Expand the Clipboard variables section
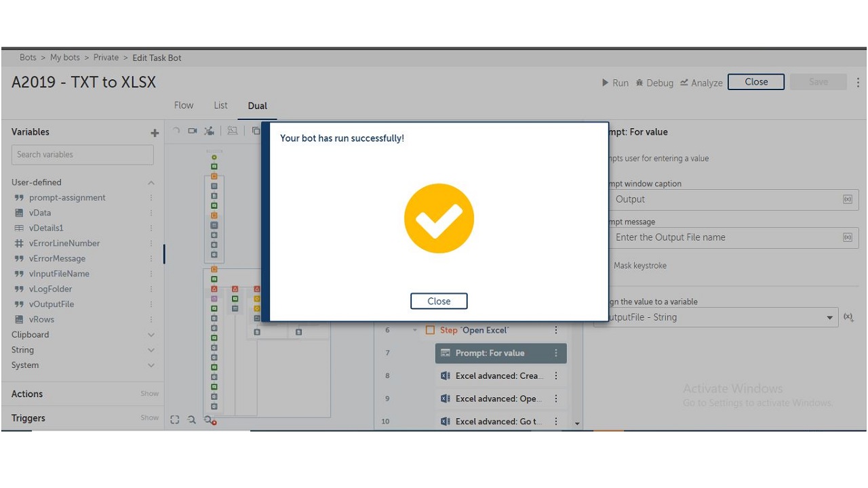Image resolution: width=868 pixels, height=488 pixels. 151,335
